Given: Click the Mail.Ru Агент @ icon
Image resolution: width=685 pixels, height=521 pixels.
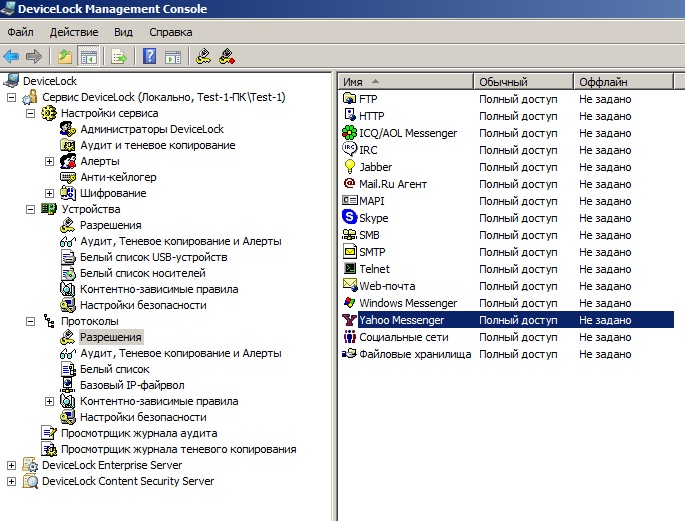Looking at the screenshot, I should coord(349,183).
